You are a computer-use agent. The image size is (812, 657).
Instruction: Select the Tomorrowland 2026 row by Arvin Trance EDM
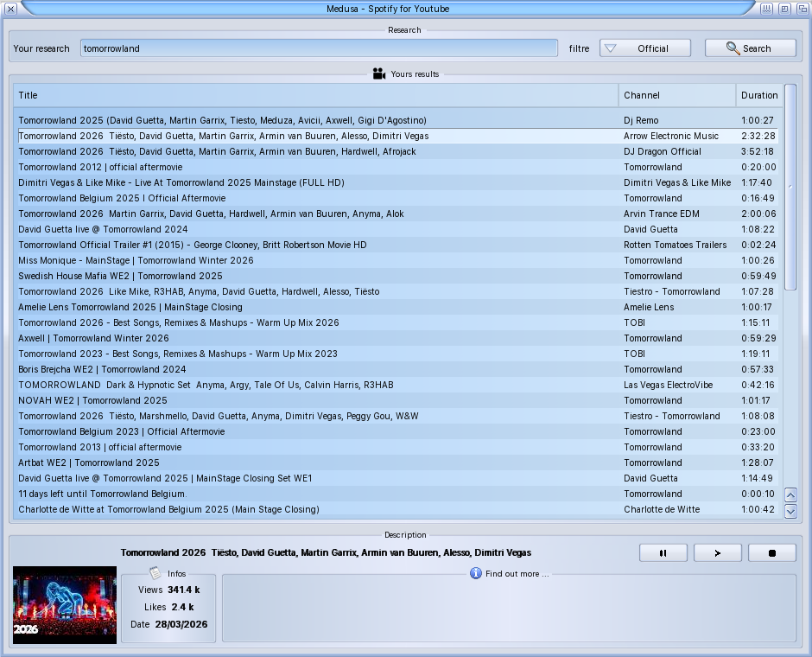tap(397, 214)
